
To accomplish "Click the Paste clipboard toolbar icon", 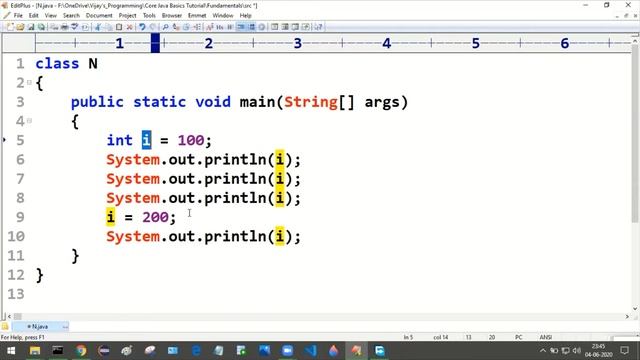I will (x=119, y=27).
